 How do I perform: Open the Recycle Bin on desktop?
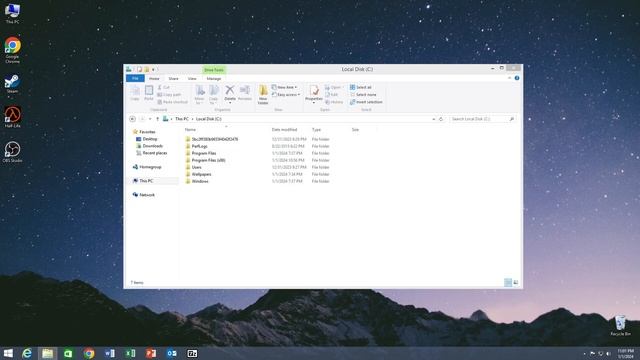pos(620,326)
